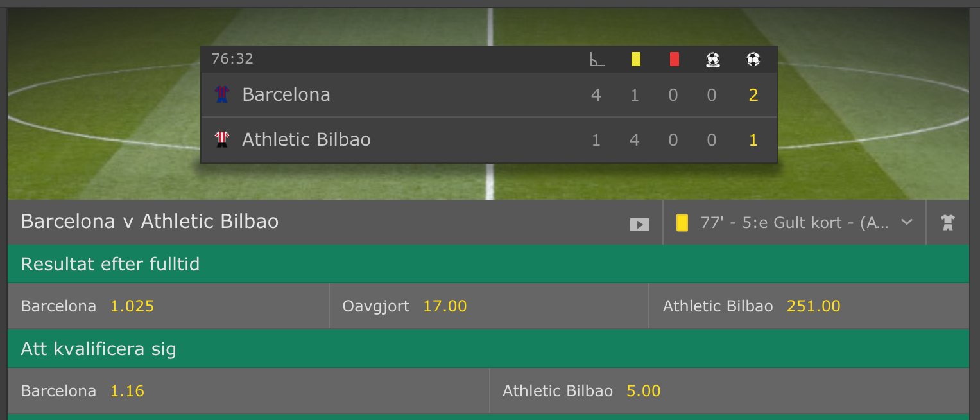Click the Barcelona jersey icon in scoreboard
The image size is (980, 420).
pyautogui.click(x=221, y=95)
